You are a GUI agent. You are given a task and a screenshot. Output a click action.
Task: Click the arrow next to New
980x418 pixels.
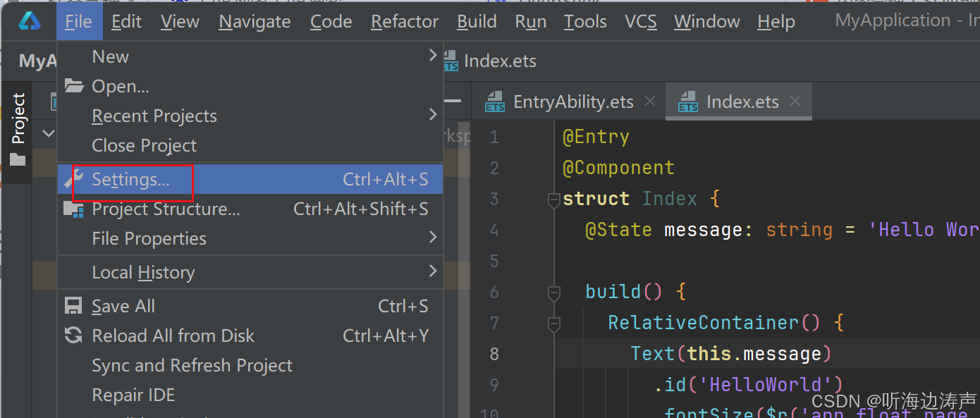pyautogui.click(x=433, y=55)
